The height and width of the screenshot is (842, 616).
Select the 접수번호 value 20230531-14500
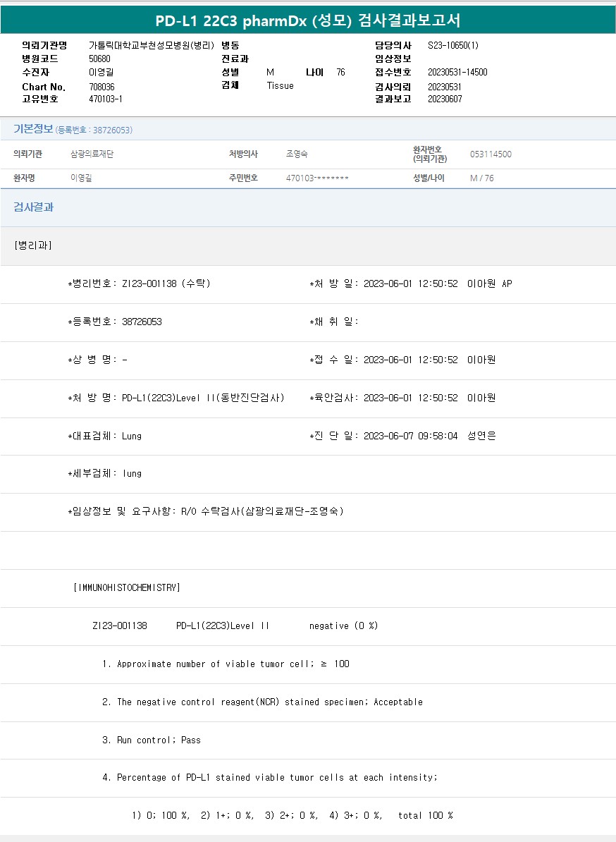pyautogui.click(x=457, y=72)
